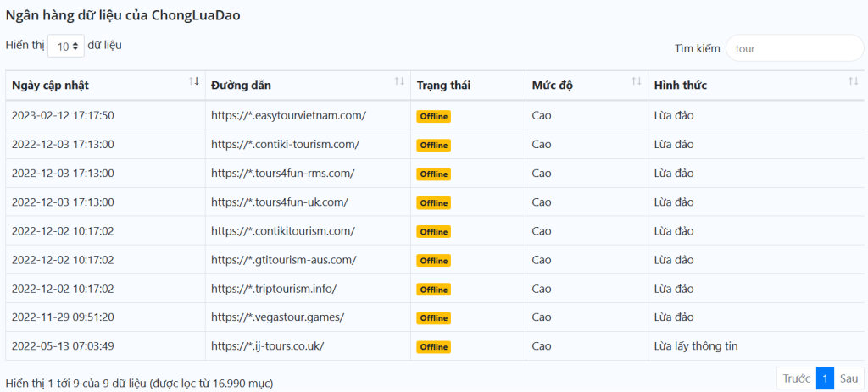868x392 pixels.
Task: Click sort arrows in Ngày cập nhật column
Action: [x=193, y=81]
